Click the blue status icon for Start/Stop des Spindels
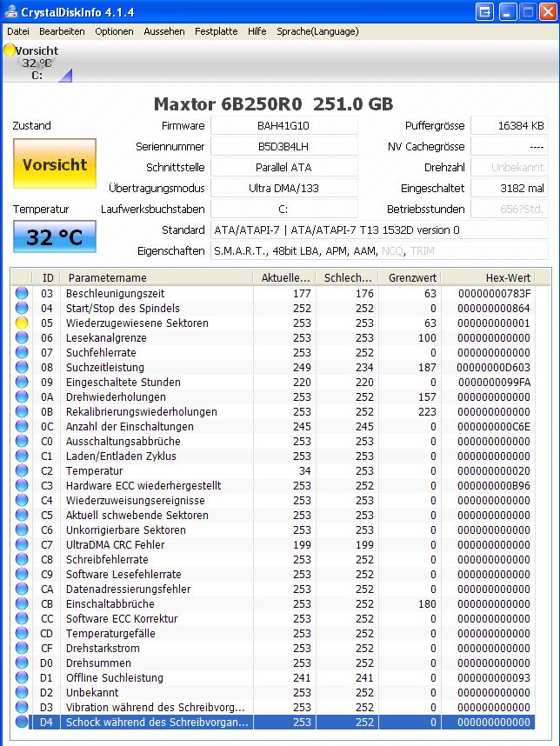This screenshot has height=746, width=560. pos(22,309)
